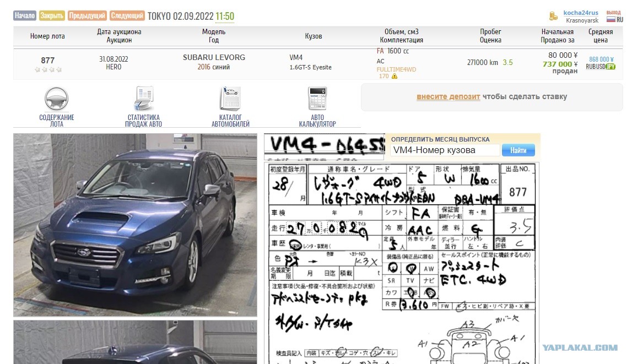Click the Дата аукциона Аукцион column header

[x=119, y=36]
